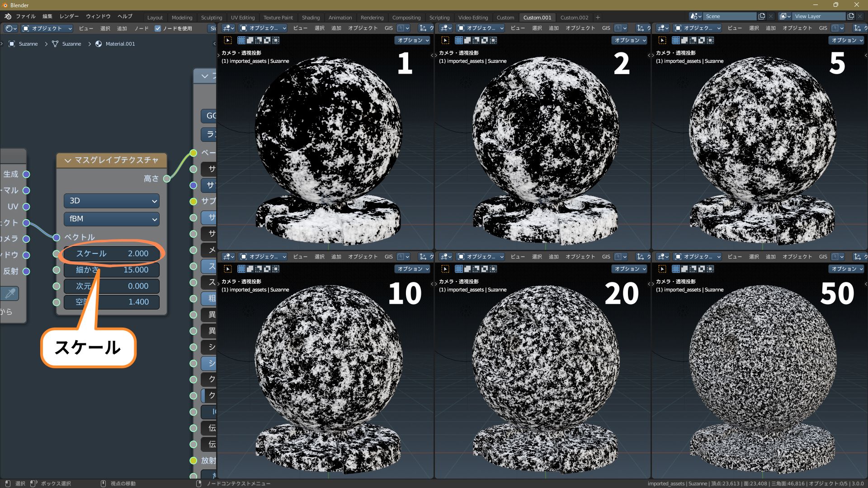Select the tweak tool in viewport 10
The image size is (868, 488).
point(228,269)
